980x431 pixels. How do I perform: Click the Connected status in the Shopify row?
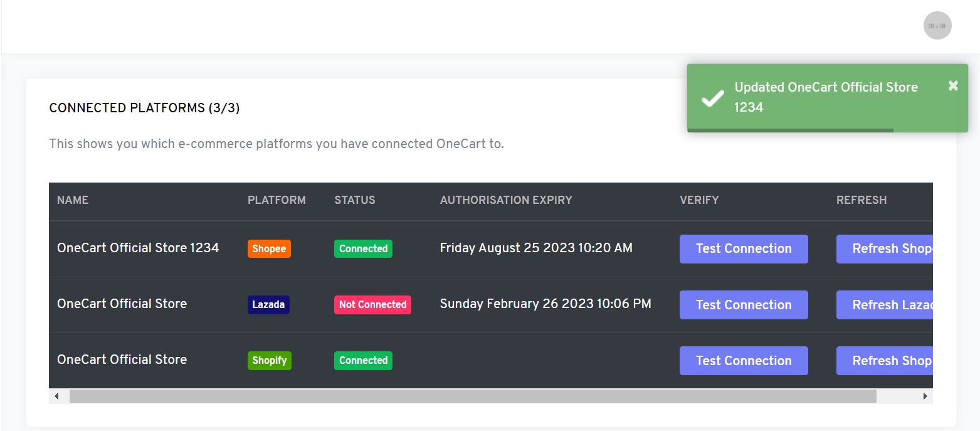pos(363,361)
